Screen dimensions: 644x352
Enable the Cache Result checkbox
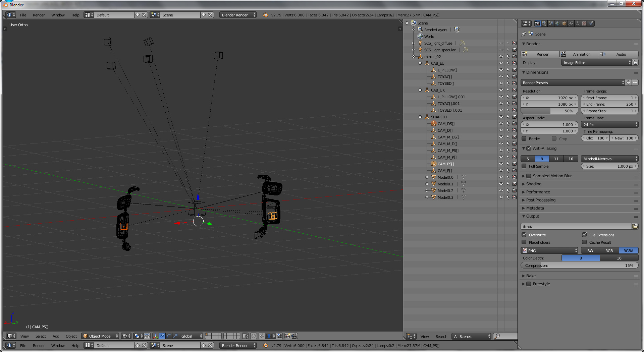point(585,242)
